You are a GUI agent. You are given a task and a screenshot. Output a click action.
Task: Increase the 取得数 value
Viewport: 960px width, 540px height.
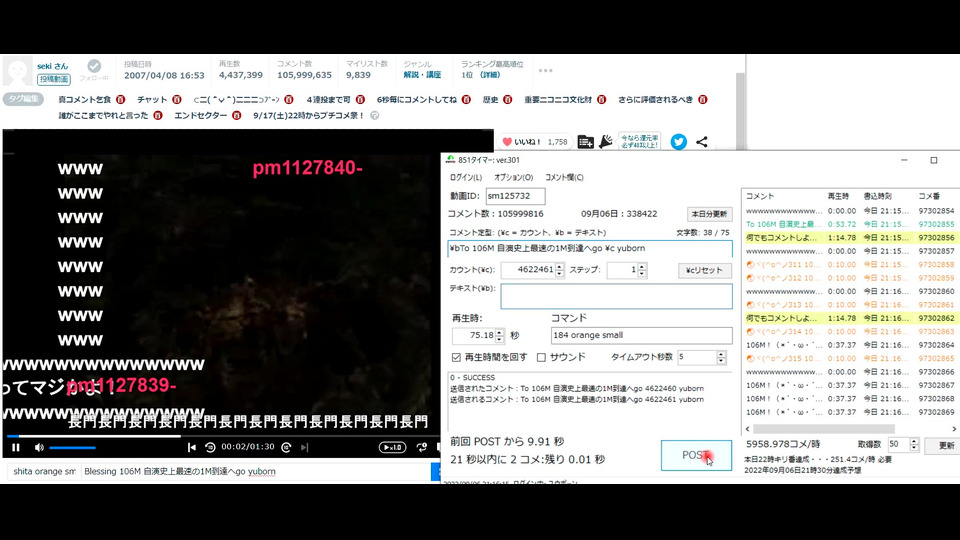click(914, 441)
